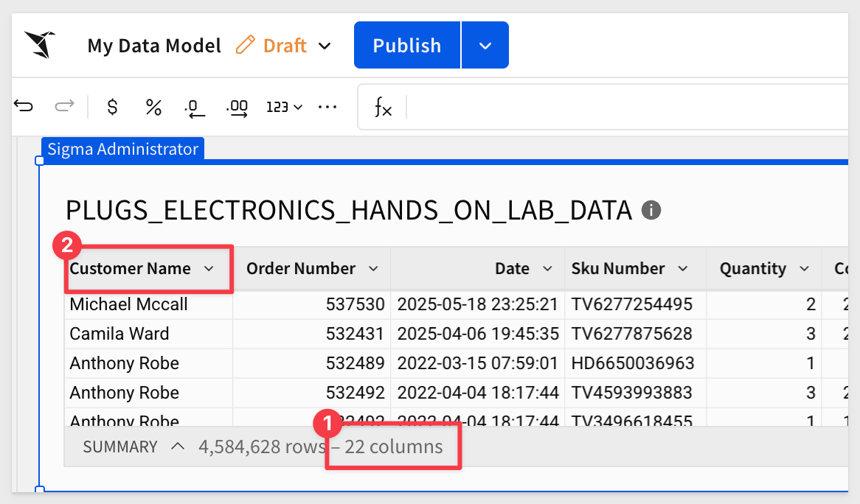
Task: Select SKU TV4593993883 cell
Action: [636, 393]
